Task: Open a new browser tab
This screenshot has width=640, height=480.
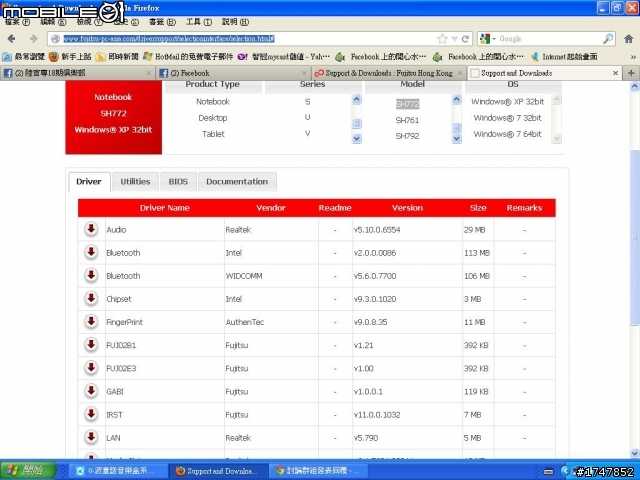Action: point(631,73)
